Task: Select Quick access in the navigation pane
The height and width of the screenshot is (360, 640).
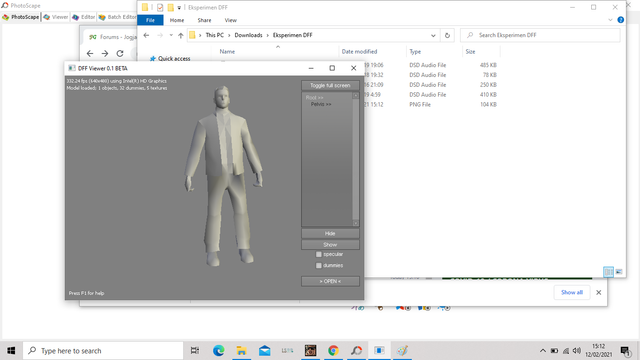Action: [174, 59]
